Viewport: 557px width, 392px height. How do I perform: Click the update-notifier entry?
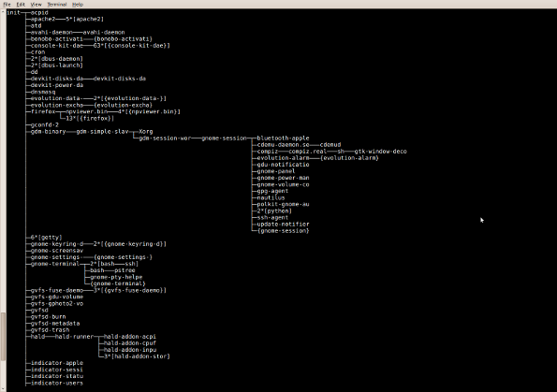283,224
